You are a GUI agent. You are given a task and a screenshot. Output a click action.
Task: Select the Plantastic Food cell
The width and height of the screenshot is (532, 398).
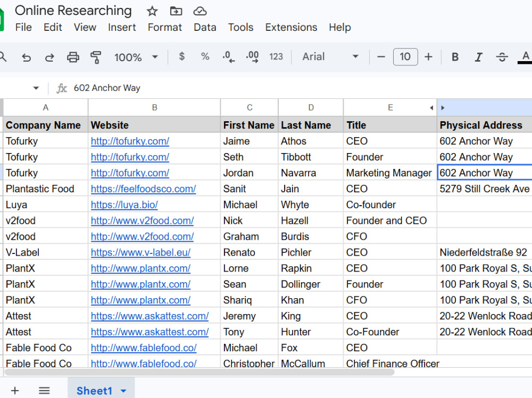click(x=45, y=189)
